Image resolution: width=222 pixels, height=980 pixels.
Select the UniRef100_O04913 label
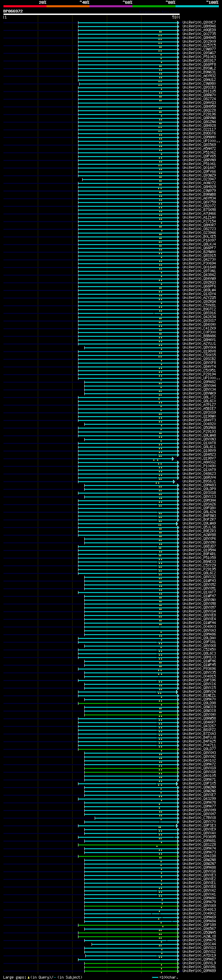tap(199, 910)
